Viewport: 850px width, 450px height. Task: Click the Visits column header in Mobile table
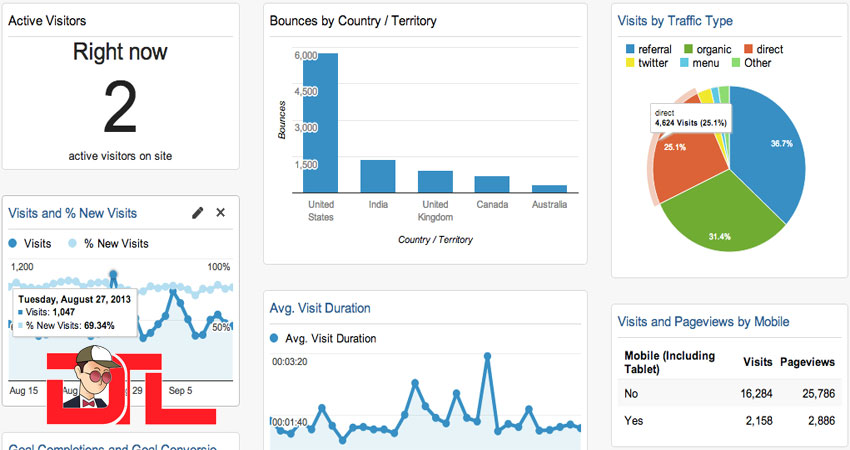point(757,362)
